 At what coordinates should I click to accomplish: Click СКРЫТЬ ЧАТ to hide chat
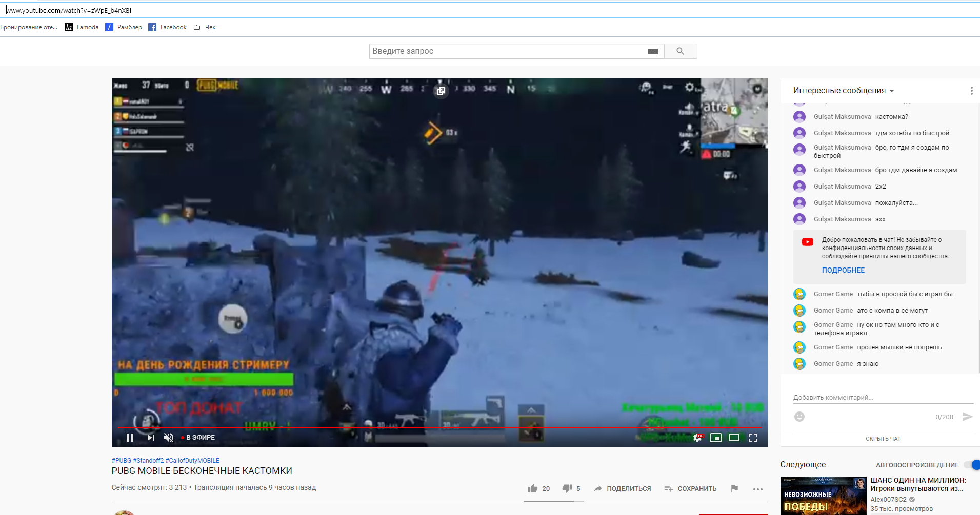tap(883, 439)
